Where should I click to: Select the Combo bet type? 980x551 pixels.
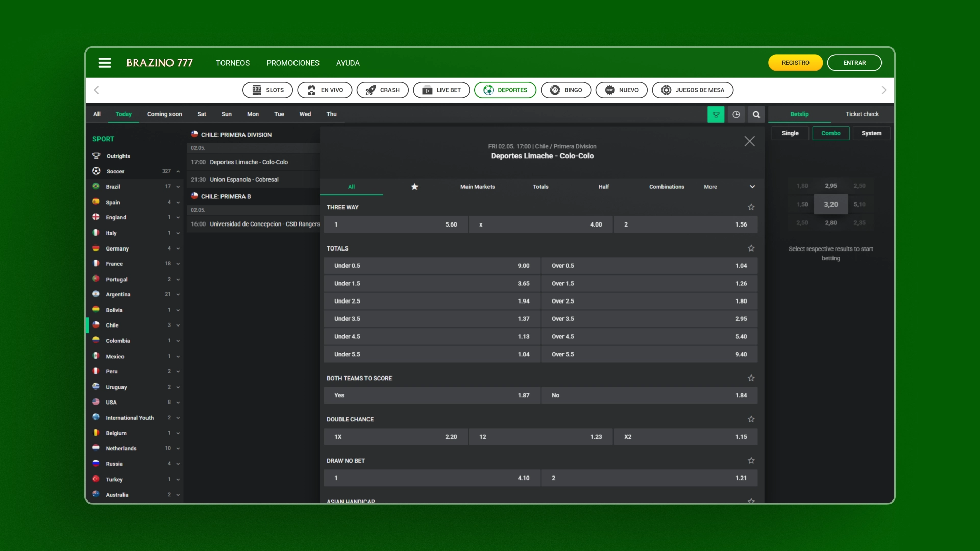coord(831,133)
